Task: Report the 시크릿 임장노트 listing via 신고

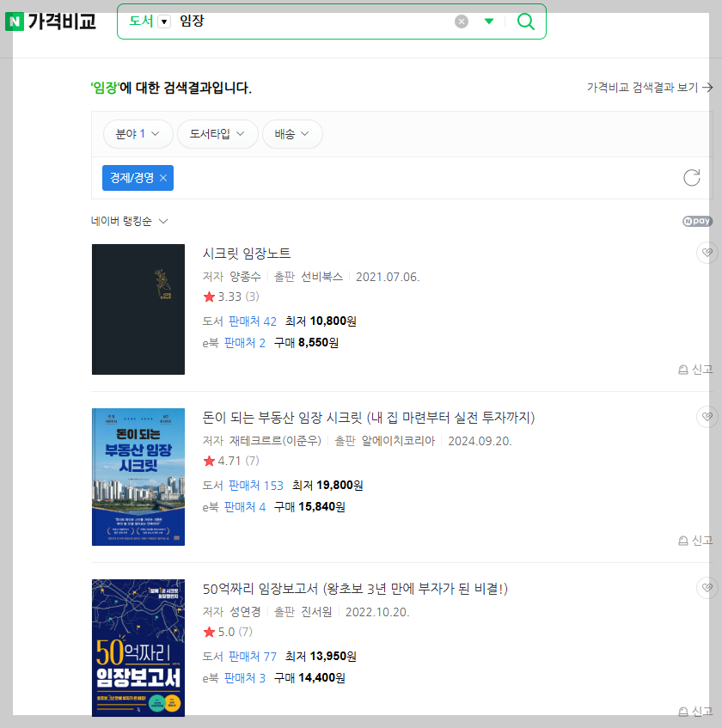Action: tap(701, 369)
